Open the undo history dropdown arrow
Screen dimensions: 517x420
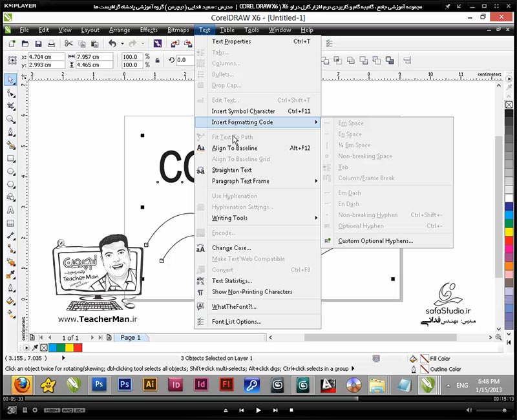[x=122, y=43]
